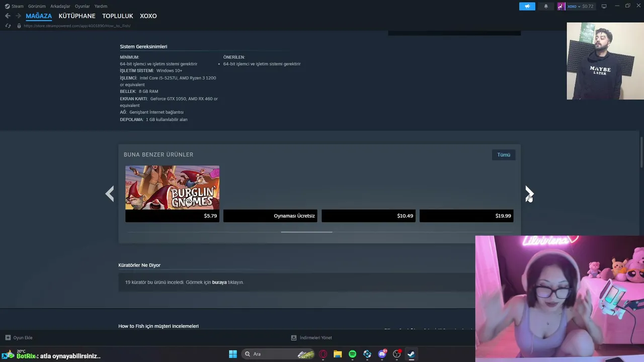Click the Küratörler Ne Diyor heading
The height and width of the screenshot is (362, 644).
139,265
